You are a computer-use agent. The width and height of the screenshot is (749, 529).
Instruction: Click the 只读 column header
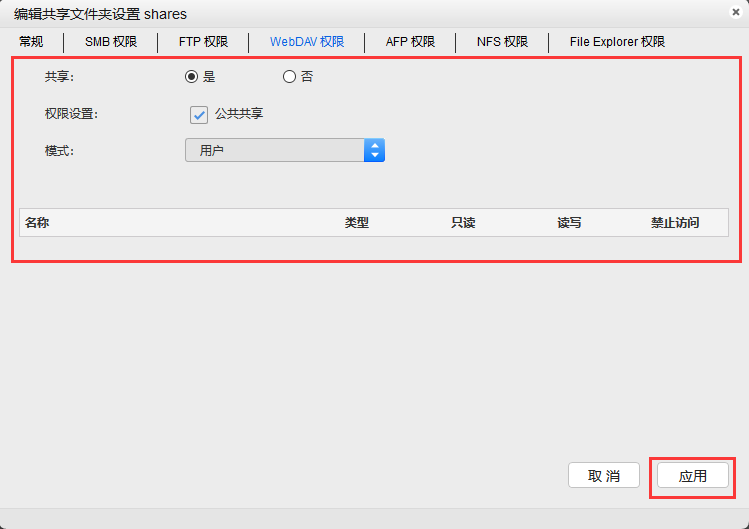(x=463, y=223)
